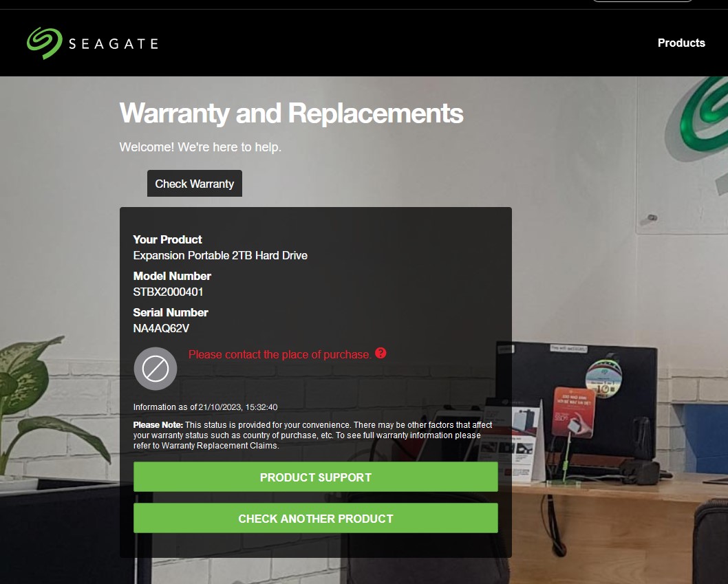Click the PRODUCT SUPPORT button

[x=316, y=477]
